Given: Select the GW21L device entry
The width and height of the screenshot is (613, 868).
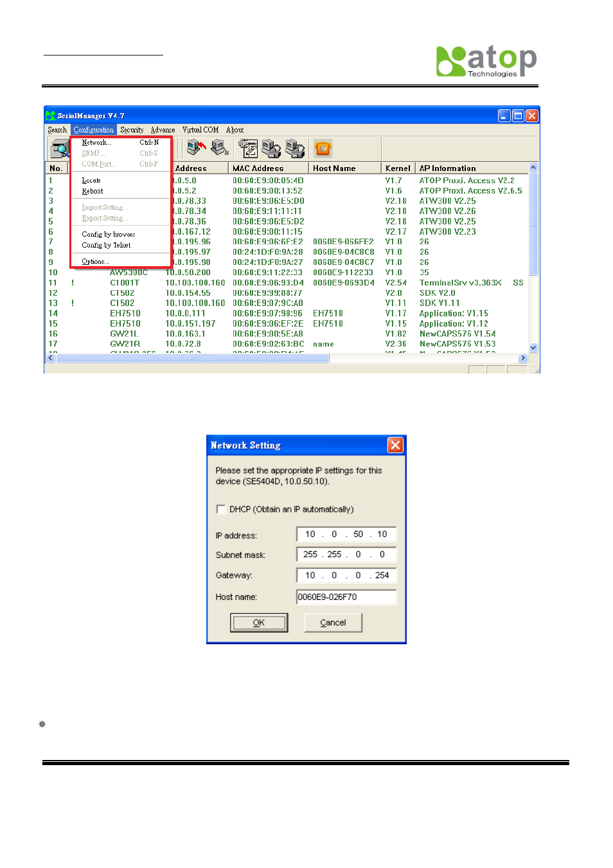Looking at the screenshot, I should click(x=124, y=334).
